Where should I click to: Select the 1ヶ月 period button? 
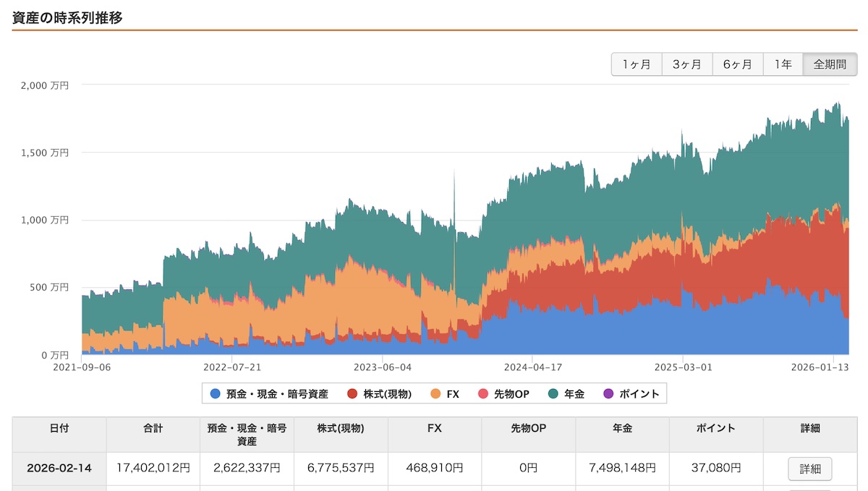637,64
